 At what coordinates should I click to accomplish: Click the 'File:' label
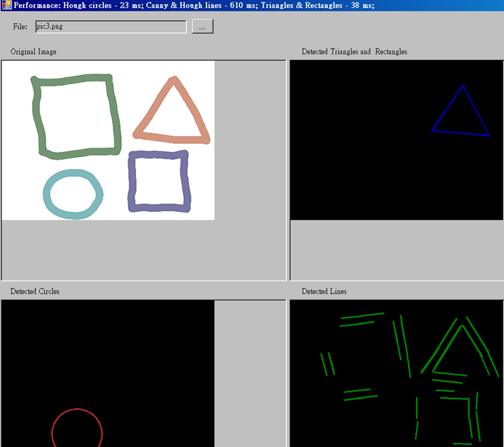20,27
